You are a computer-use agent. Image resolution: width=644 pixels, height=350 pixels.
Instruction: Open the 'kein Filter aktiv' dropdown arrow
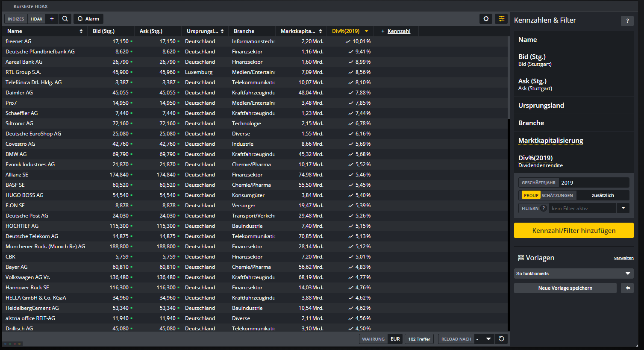tap(623, 208)
